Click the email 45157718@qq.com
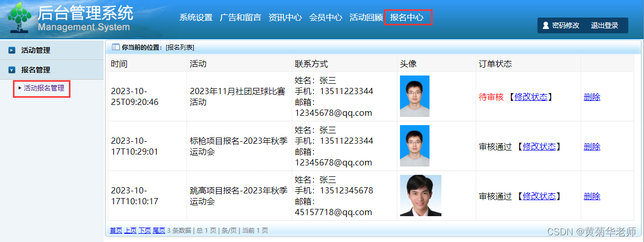This screenshot has height=242, width=644. [x=334, y=212]
